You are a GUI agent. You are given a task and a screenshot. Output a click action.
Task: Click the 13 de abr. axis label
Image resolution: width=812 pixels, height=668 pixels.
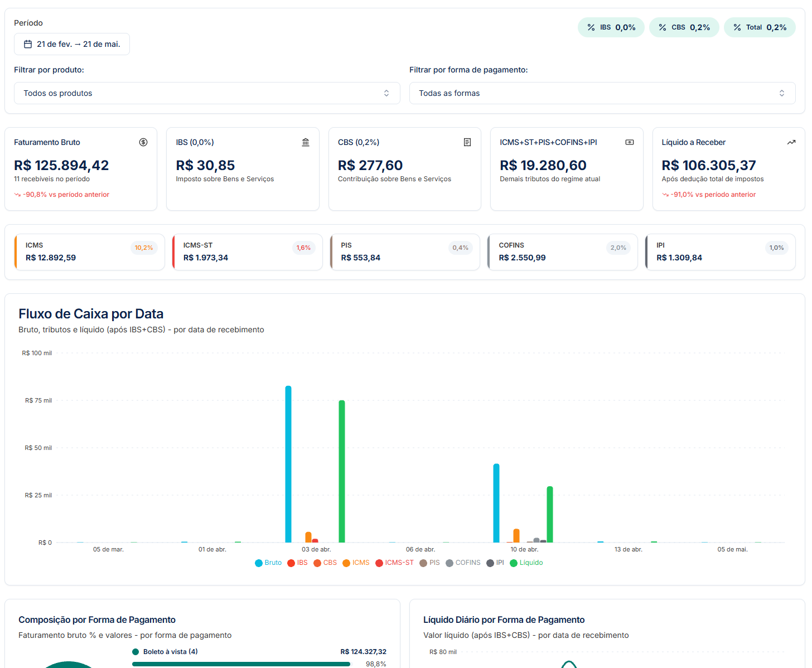[629, 549]
